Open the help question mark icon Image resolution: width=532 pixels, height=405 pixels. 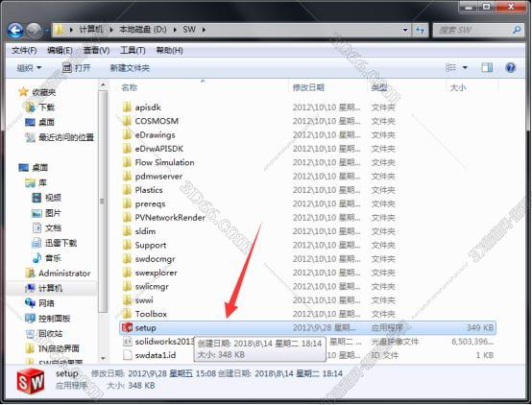pyautogui.click(x=510, y=67)
